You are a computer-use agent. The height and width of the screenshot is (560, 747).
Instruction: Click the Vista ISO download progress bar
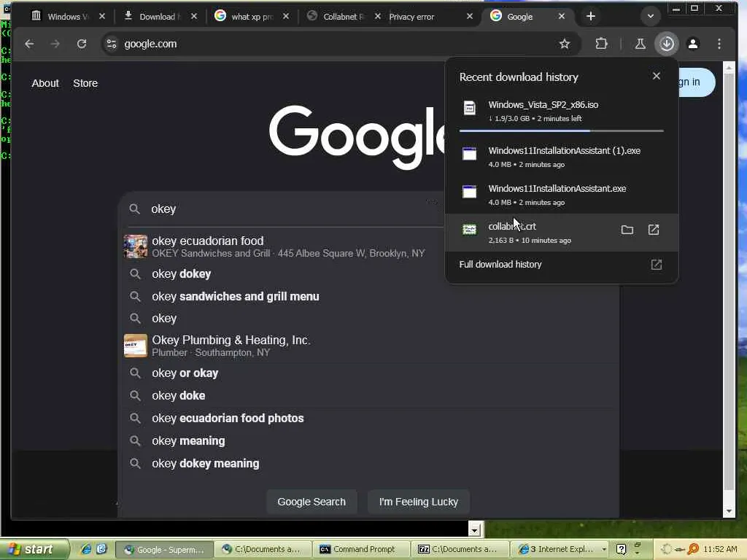(x=561, y=131)
